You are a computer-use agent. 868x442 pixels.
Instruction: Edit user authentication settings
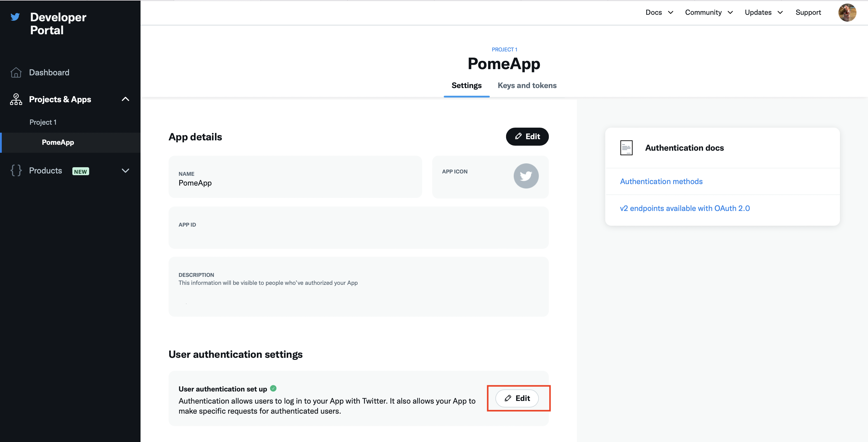click(x=517, y=398)
